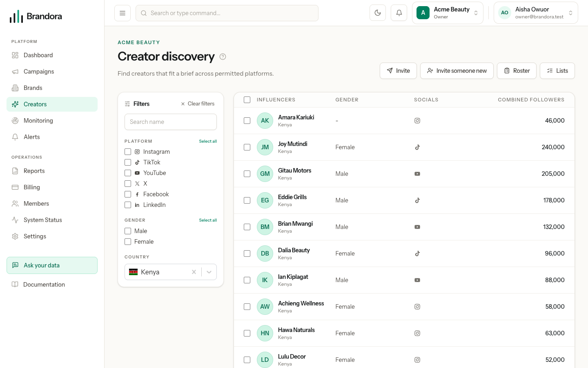Screen dimensions: 588x368
Task: Open Dashboard in the sidebar
Action: point(52,55)
